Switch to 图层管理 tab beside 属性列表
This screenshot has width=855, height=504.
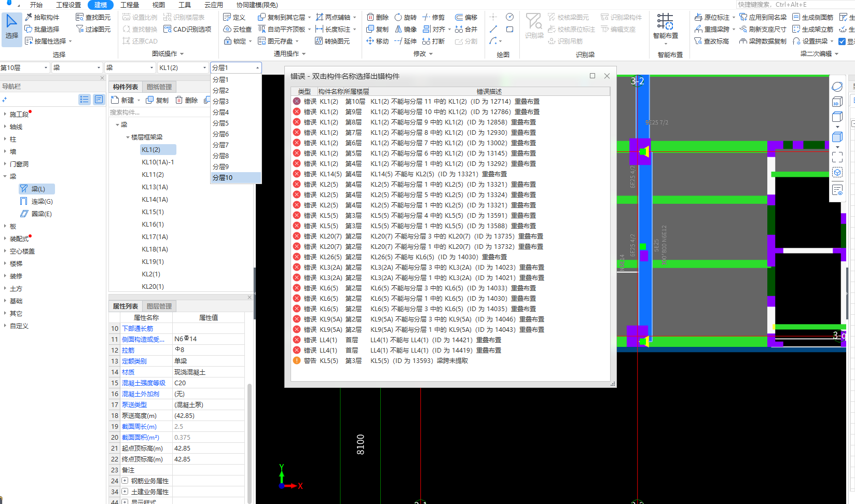159,306
